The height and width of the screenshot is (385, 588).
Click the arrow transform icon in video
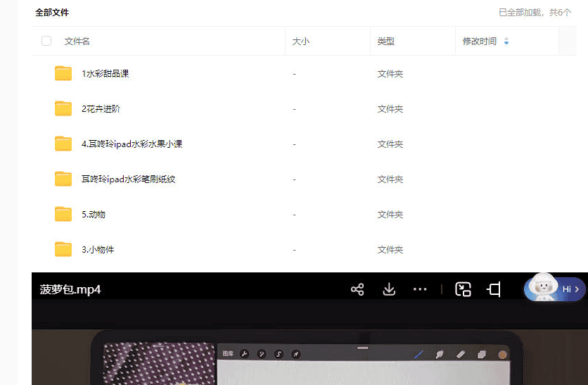point(296,354)
